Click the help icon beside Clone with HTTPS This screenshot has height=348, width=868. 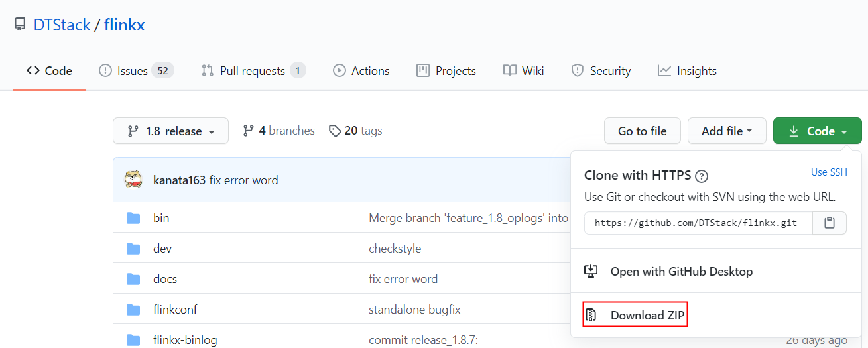(x=702, y=176)
